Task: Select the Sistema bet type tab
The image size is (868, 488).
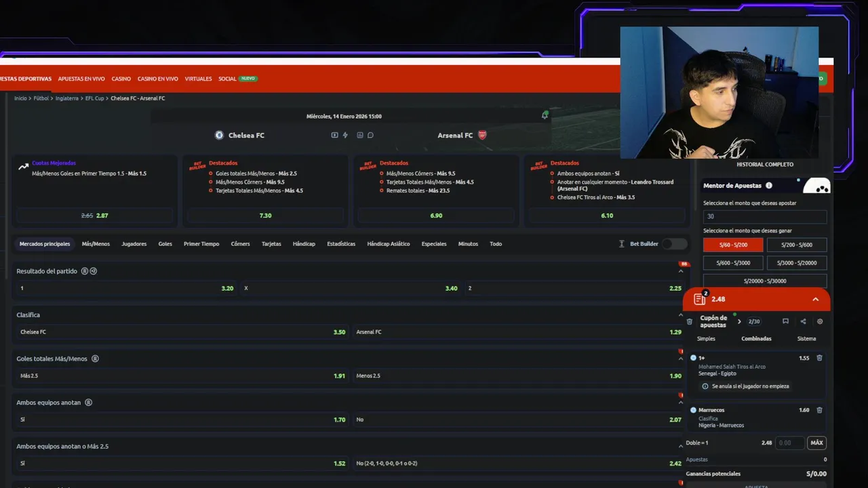Action: [x=806, y=339]
